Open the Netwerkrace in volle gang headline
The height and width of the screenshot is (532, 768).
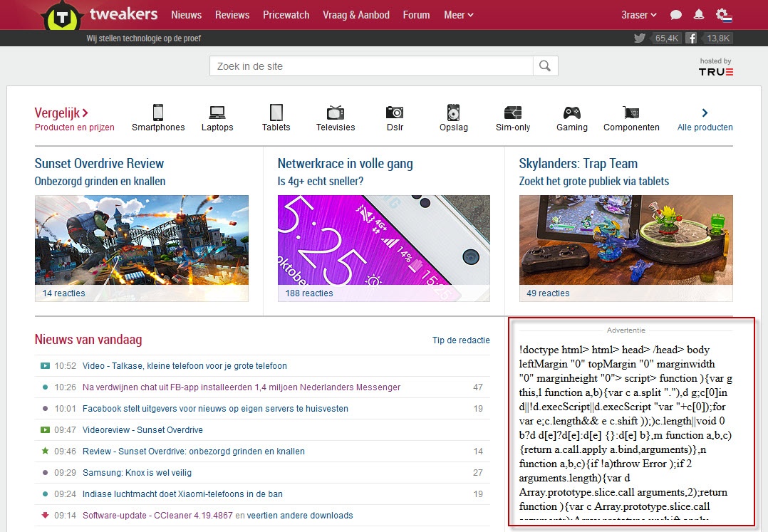coord(346,164)
